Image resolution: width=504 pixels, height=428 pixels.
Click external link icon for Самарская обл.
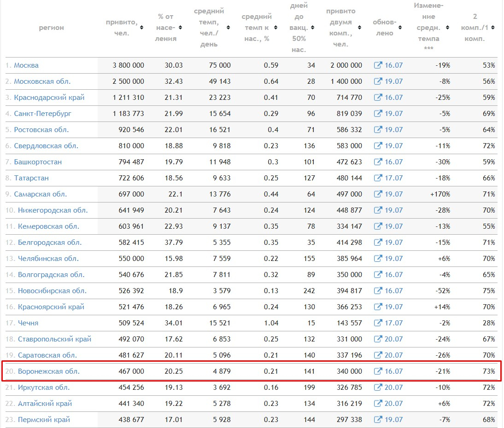(378, 194)
